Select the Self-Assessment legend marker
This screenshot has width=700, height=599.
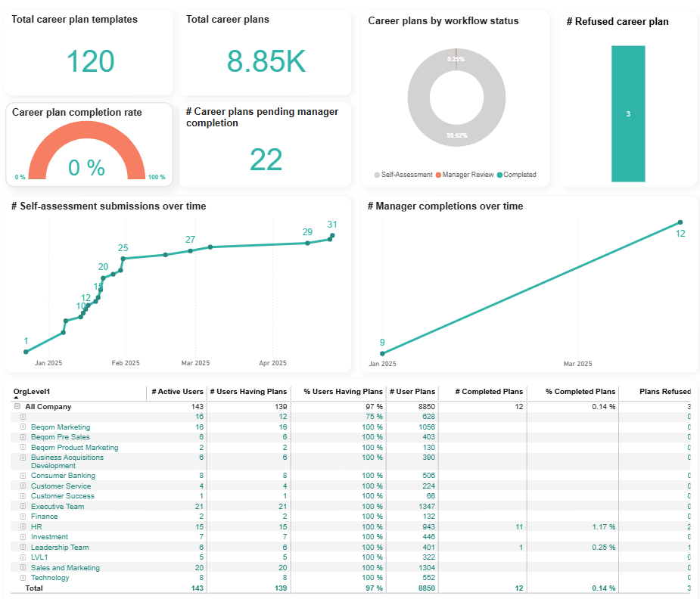pos(378,175)
